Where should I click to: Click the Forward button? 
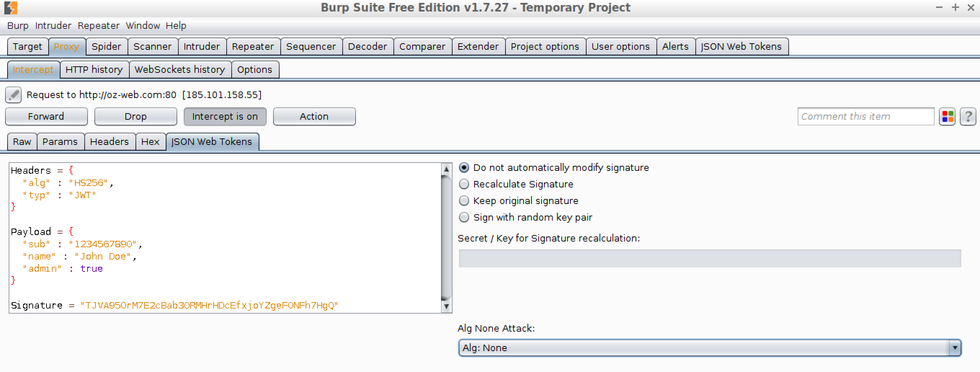click(x=46, y=116)
